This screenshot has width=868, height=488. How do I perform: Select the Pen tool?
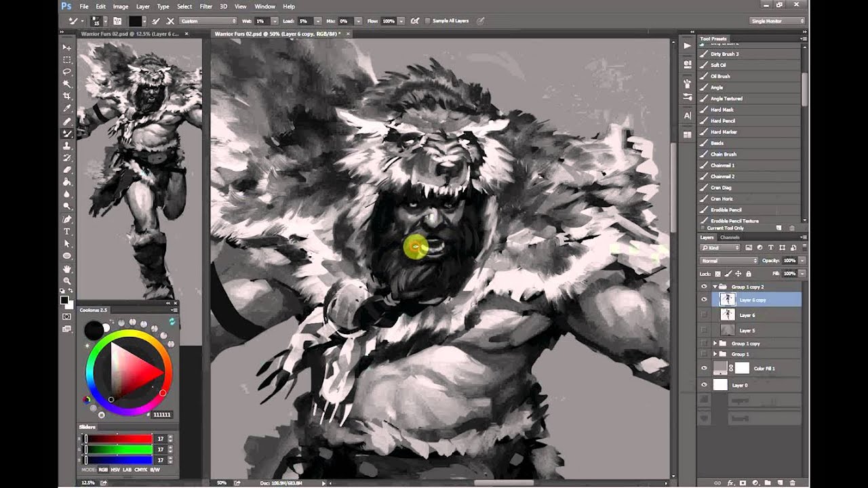click(x=67, y=220)
